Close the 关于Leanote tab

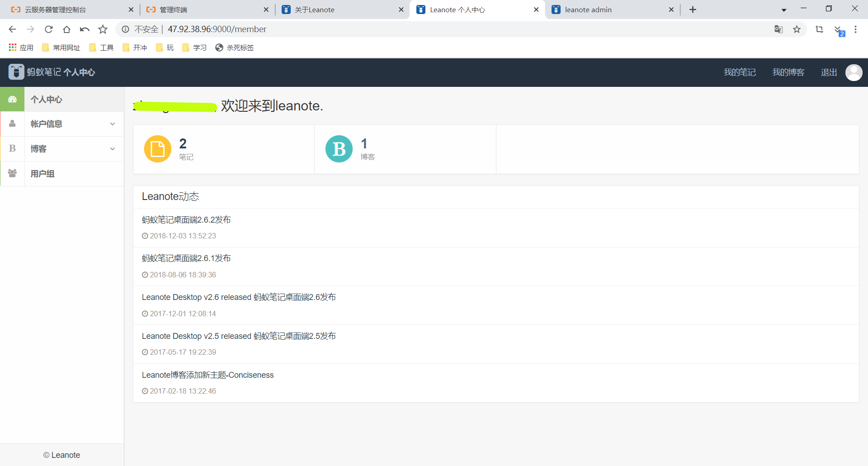[401, 10]
